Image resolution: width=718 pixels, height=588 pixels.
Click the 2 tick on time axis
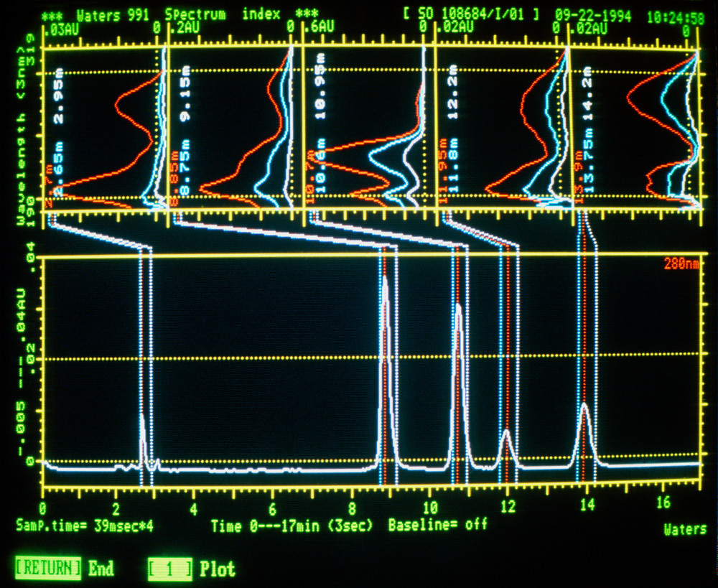116,510
